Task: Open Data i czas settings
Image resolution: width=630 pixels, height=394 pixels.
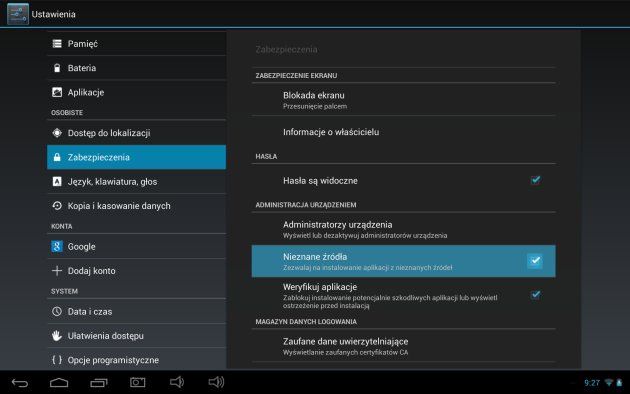Action: [136, 311]
